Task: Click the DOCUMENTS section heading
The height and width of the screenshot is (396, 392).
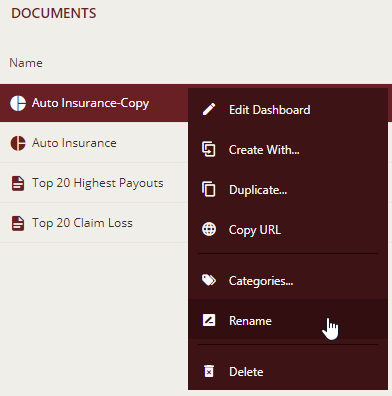Action: 54,13
